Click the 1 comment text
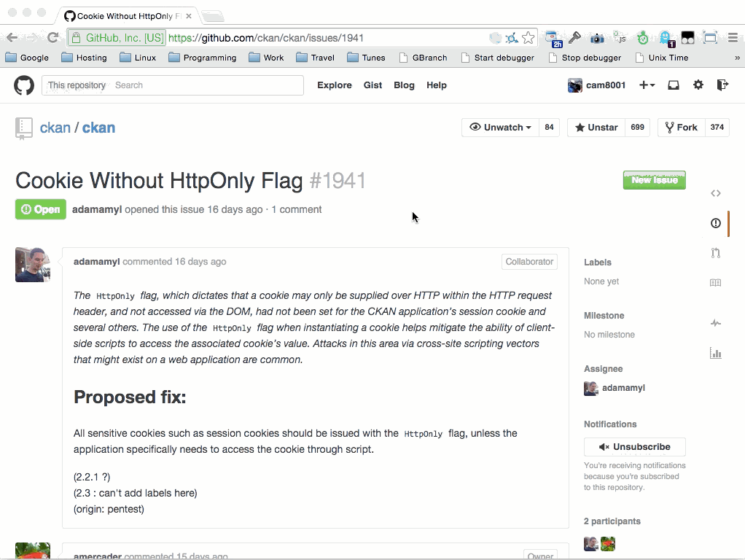 tap(297, 210)
